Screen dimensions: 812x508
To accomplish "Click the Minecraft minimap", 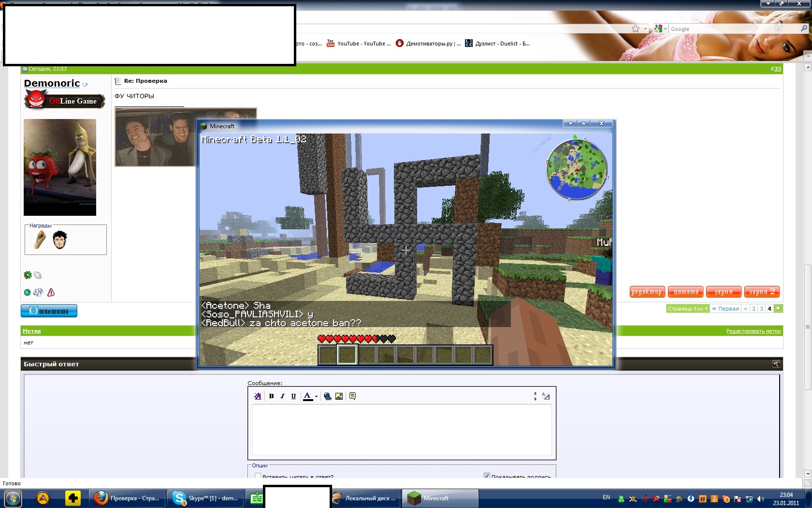I will click(x=577, y=169).
